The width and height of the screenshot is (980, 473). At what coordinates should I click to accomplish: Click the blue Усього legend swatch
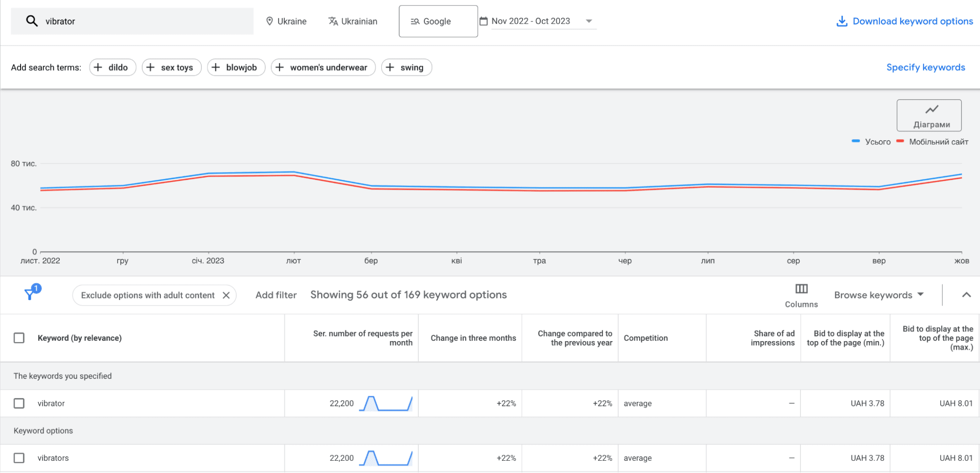[x=855, y=141]
